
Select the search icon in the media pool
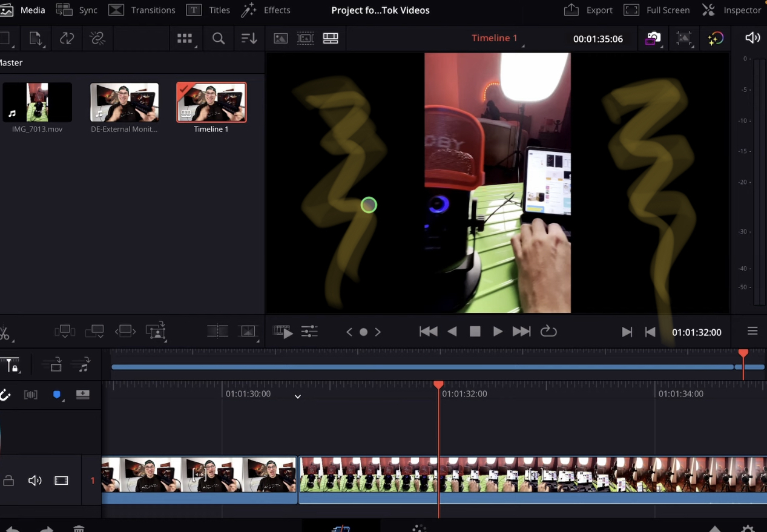(218, 38)
